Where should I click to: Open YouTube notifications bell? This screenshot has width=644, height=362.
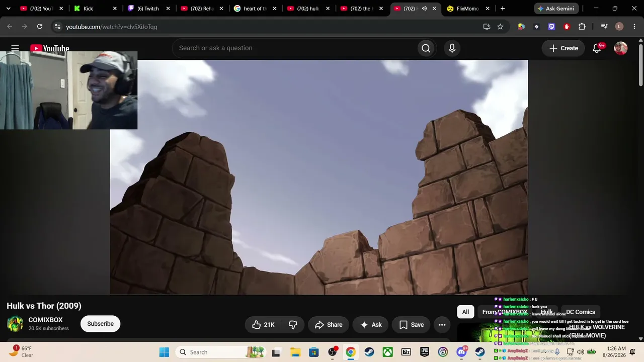click(597, 48)
